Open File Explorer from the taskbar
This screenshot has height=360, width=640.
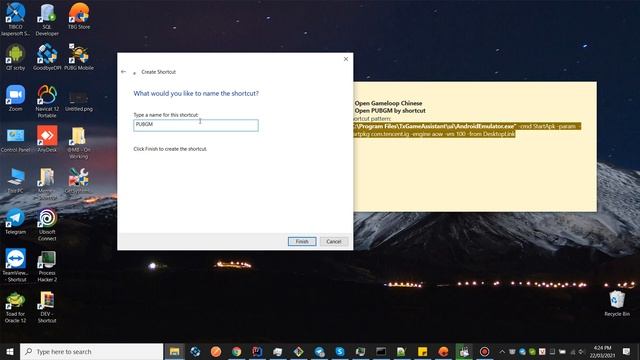click(x=174, y=351)
